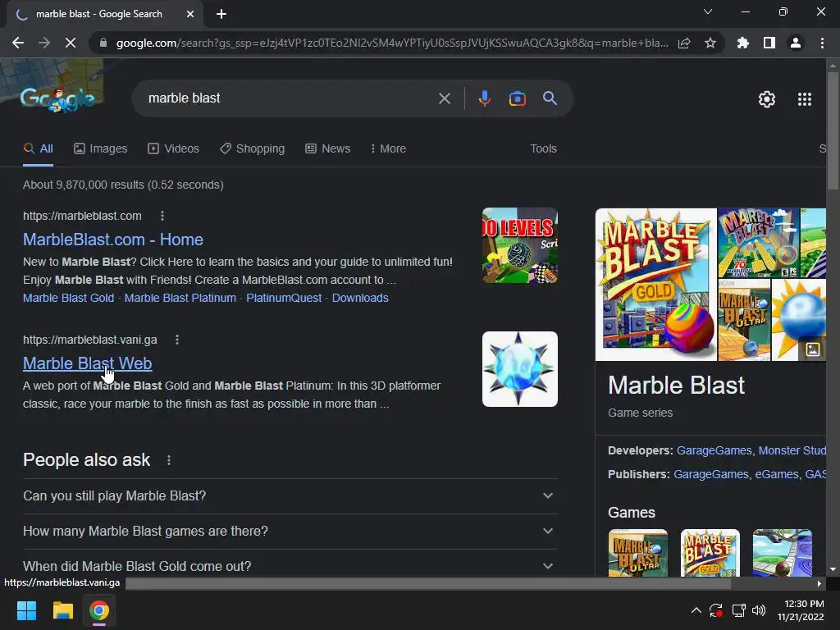Go back using browser back arrow

18,43
